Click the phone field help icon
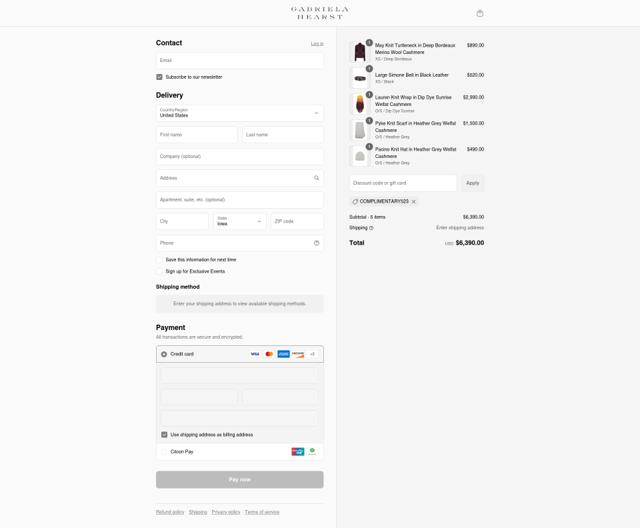 point(316,243)
